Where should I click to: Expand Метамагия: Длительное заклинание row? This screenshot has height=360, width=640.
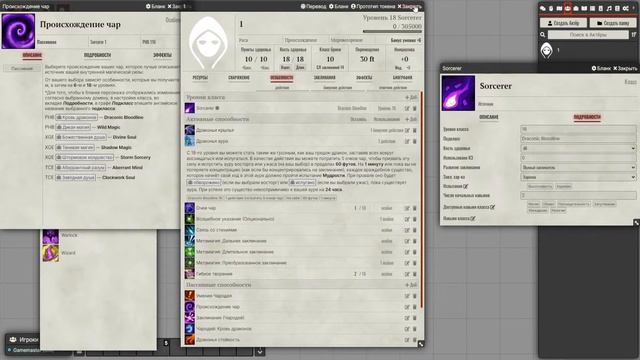(235, 252)
